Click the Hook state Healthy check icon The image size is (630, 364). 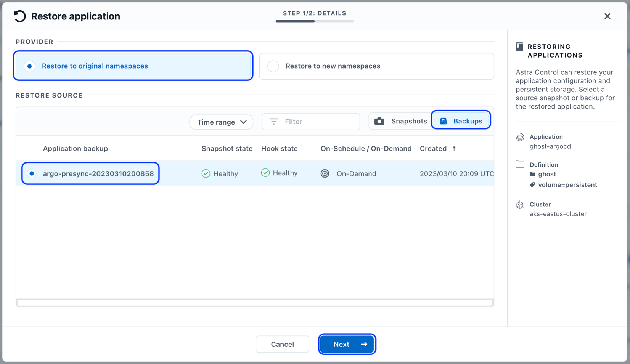coord(265,173)
